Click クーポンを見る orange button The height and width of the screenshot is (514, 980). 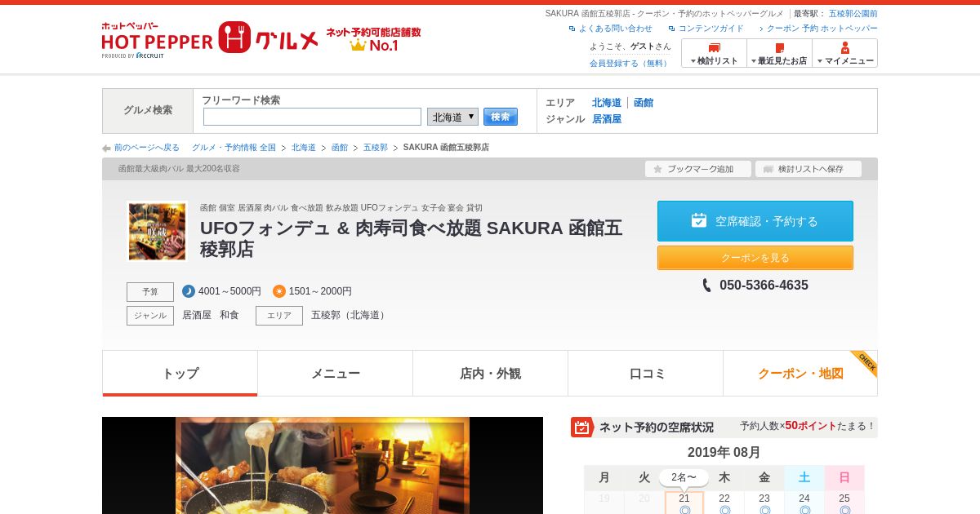click(x=755, y=258)
